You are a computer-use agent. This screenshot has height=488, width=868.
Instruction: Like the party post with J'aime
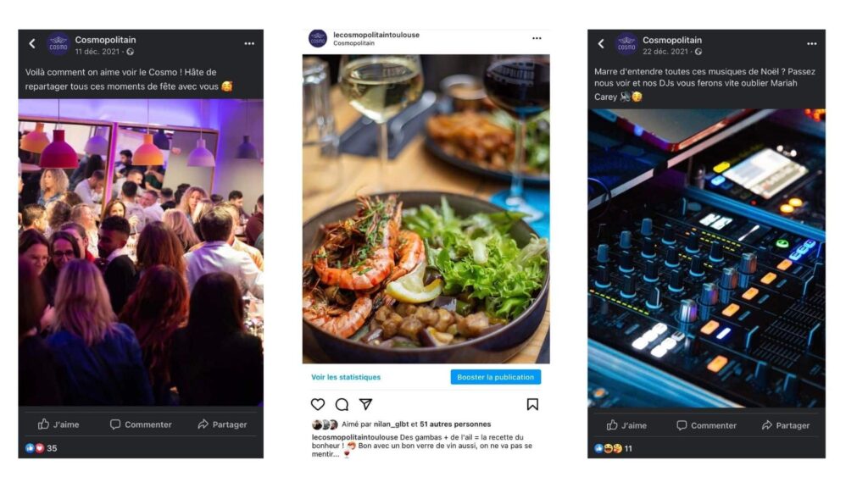tap(58, 424)
